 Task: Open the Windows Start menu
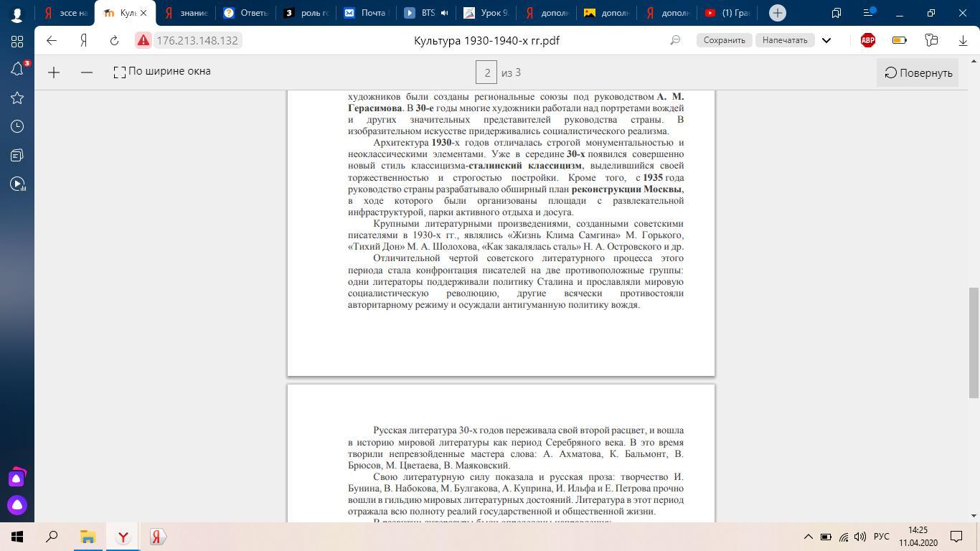(x=17, y=537)
